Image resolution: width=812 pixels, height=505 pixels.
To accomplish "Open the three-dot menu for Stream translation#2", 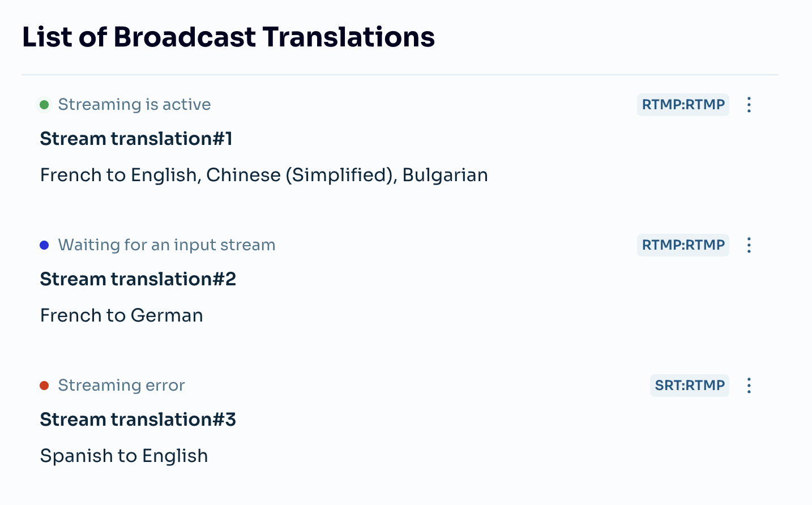I will (749, 245).
